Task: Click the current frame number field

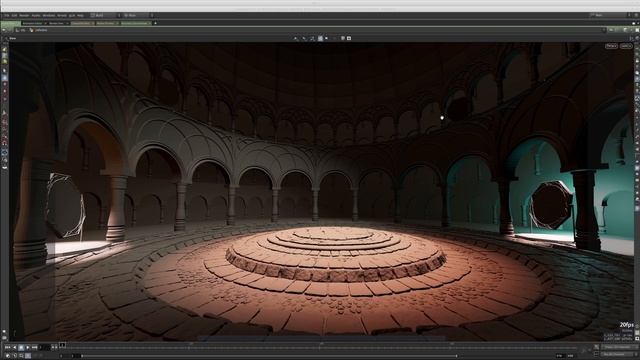Action: (x=44, y=347)
